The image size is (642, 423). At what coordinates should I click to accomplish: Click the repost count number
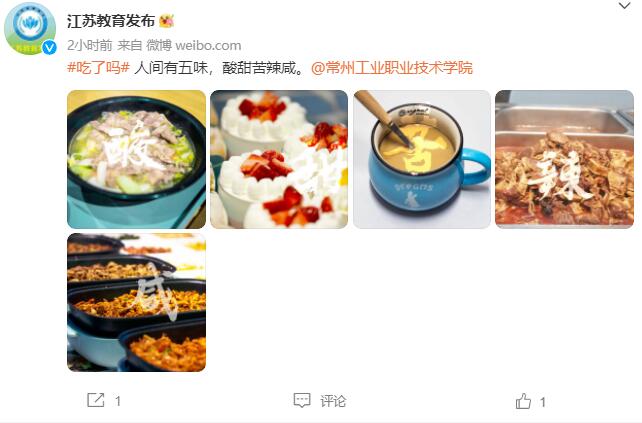[x=118, y=401]
